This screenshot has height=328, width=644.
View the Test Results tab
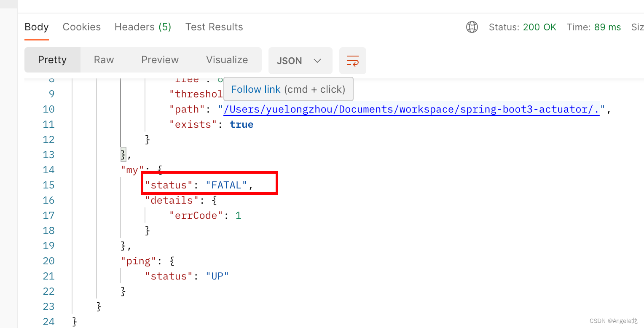point(214,27)
